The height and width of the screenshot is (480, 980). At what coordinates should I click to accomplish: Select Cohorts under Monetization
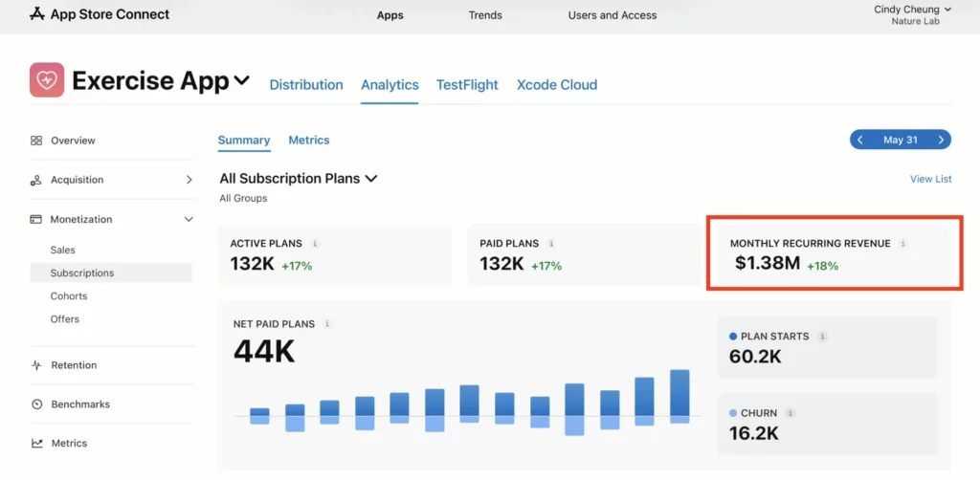[69, 296]
